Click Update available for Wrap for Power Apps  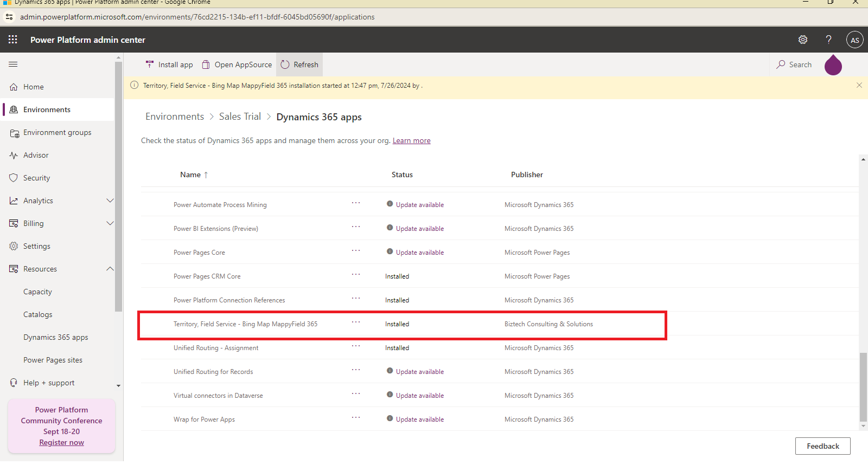(420, 419)
